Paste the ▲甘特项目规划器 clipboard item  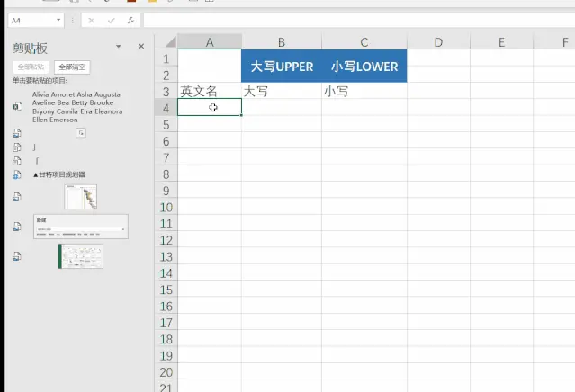tap(59, 174)
